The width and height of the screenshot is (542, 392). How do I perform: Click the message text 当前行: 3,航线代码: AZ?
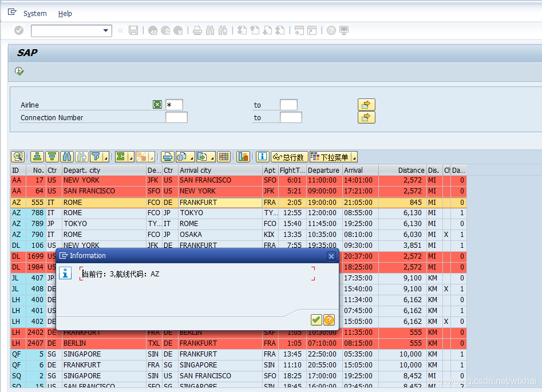(x=120, y=274)
